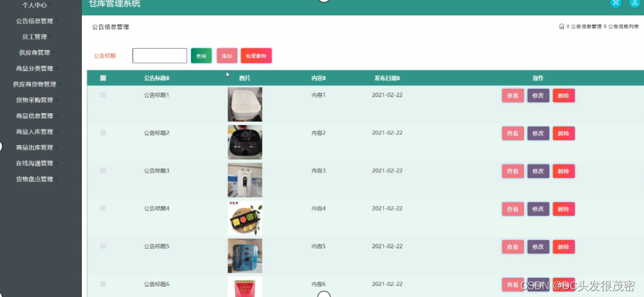Expand the 商品分类管理 sidebar menu

[34, 68]
